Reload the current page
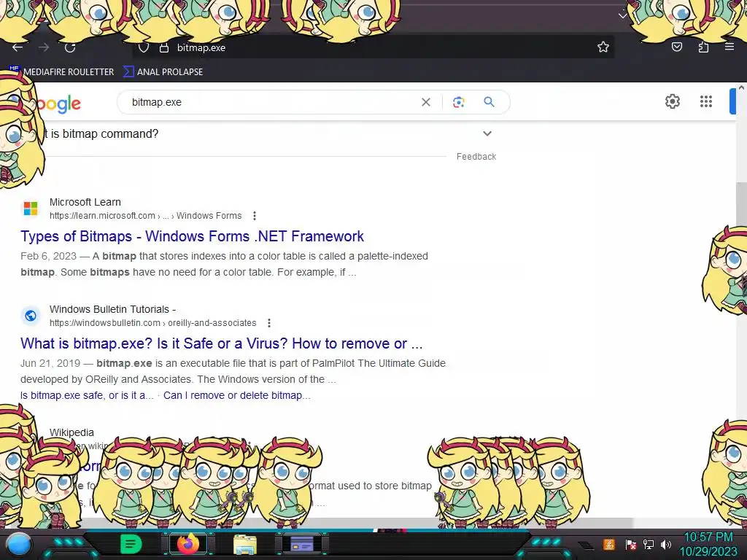Image resolution: width=747 pixels, height=560 pixels. [x=70, y=47]
